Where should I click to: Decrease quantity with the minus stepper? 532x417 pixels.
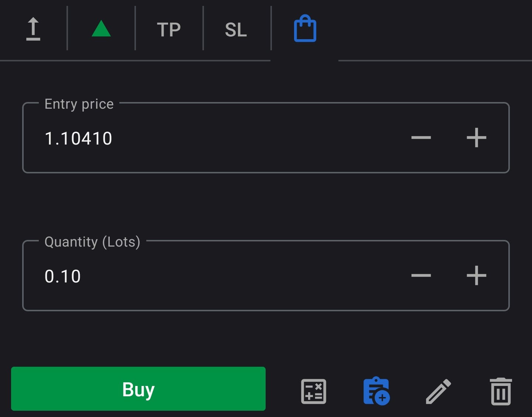click(421, 275)
